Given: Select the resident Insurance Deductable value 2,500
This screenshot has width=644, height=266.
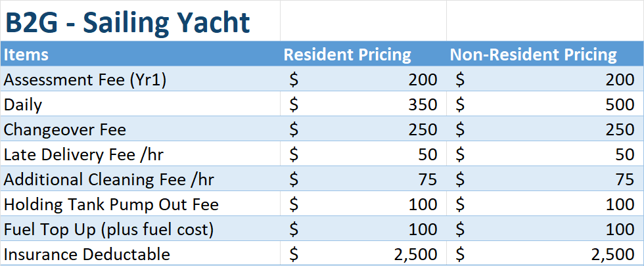Looking at the screenshot, I should (x=363, y=254).
